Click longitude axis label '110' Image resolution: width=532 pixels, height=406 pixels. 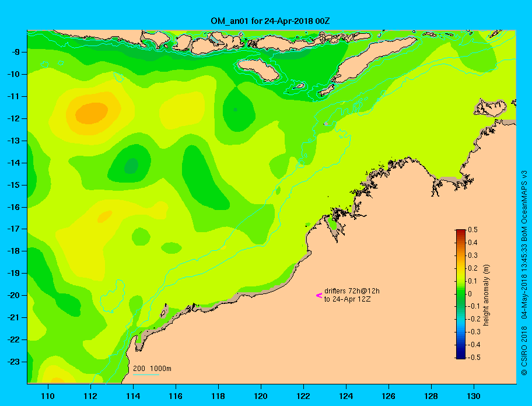[x=48, y=396]
